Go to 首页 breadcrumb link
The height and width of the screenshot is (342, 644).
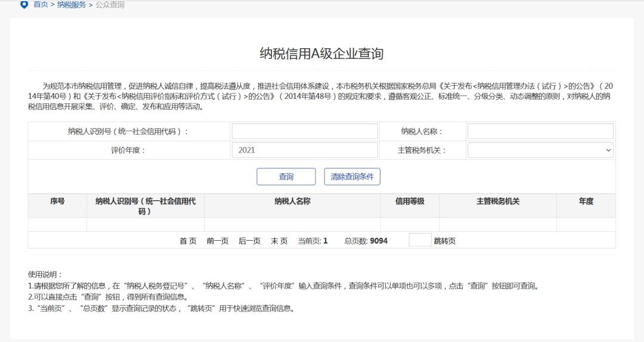(41, 5)
